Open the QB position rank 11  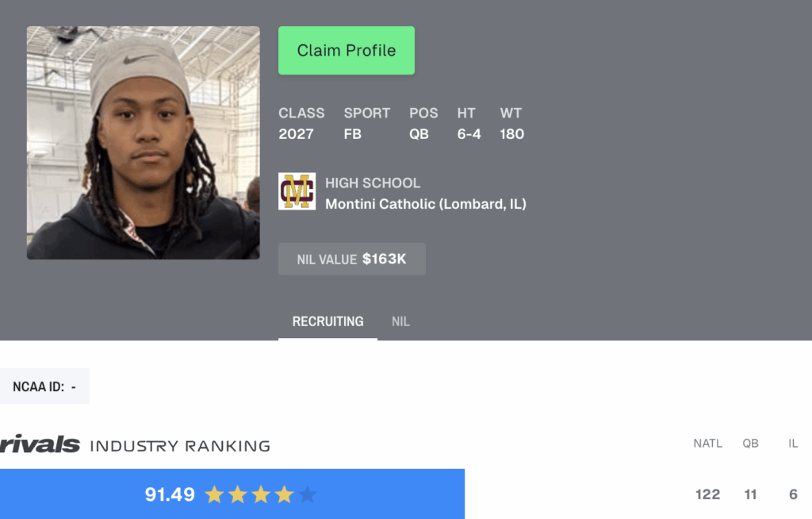[x=750, y=494]
